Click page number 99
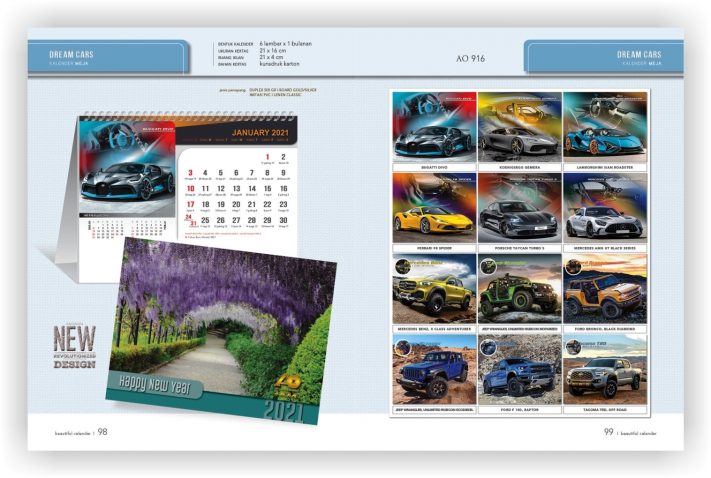711x478 pixels. pos(609,432)
